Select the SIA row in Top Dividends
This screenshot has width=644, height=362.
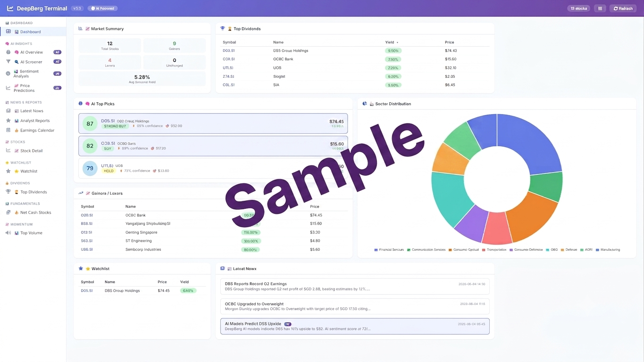(x=356, y=85)
